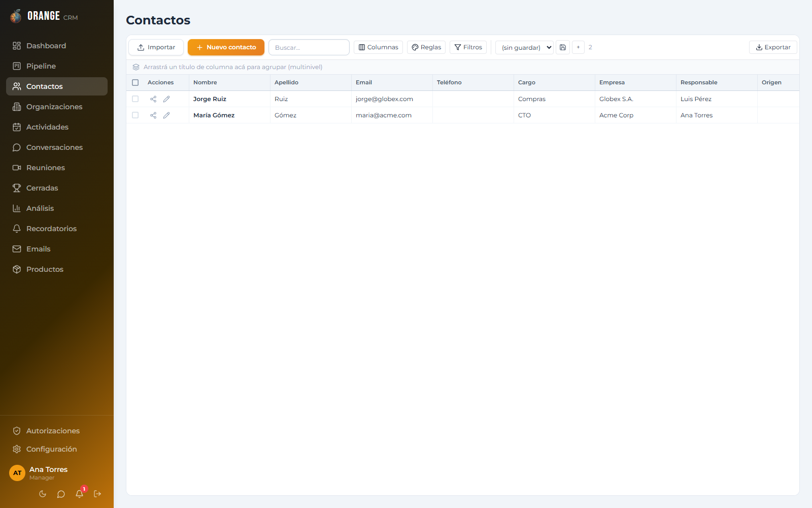Click the AT user avatar
812x508 pixels.
pos(17,473)
